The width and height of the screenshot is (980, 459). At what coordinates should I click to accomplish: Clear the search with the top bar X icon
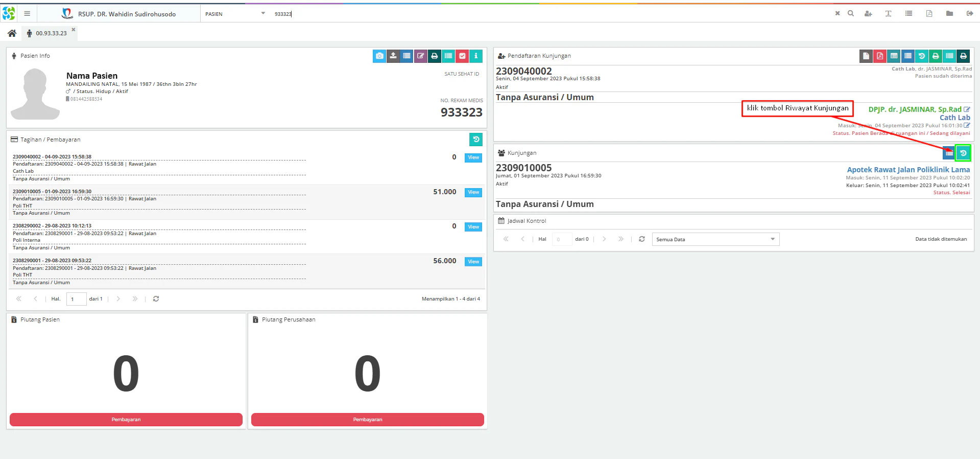838,13
